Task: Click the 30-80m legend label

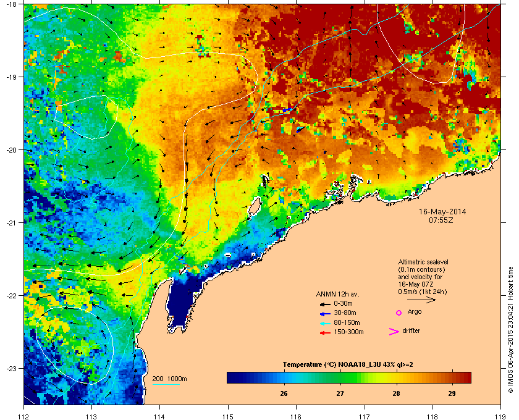Action: click(345, 313)
